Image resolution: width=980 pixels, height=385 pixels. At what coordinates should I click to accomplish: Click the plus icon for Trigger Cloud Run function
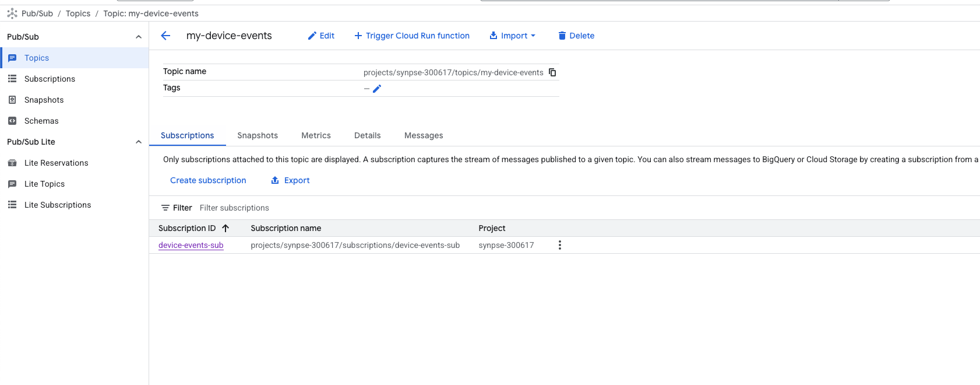click(x=358, y=36)
